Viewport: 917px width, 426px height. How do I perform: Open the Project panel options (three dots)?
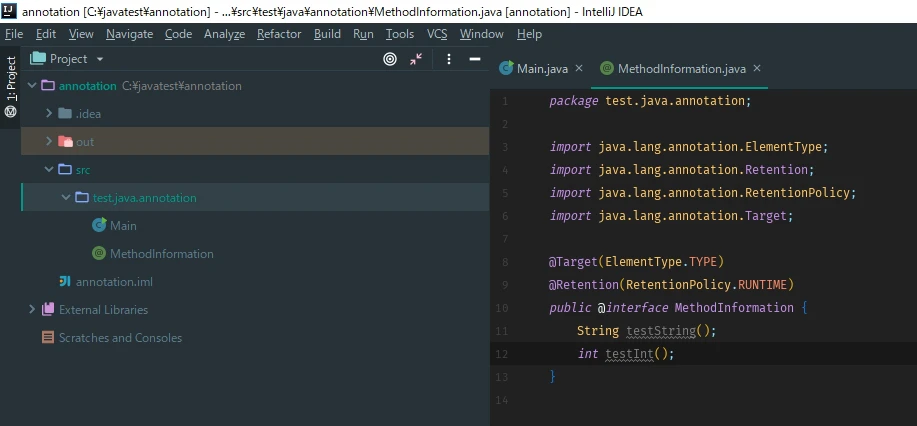pos(449,59)
